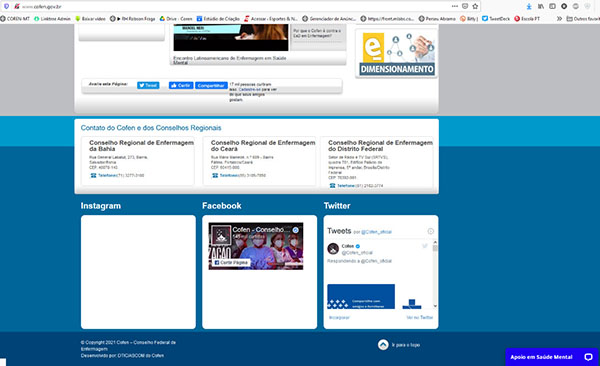Screen dimensions: 600x366
Task: Open the TweetDeck bookmark
Action: [x=496, y=18]
